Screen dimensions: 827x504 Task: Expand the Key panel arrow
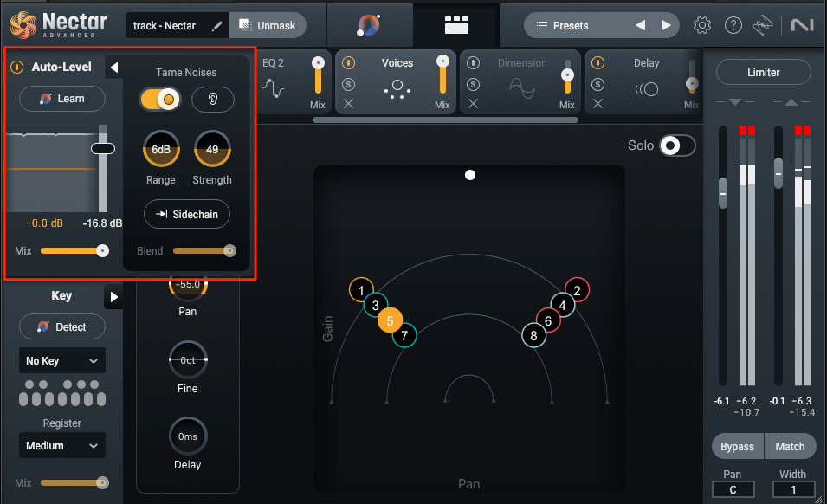click(x=114, y=297)
